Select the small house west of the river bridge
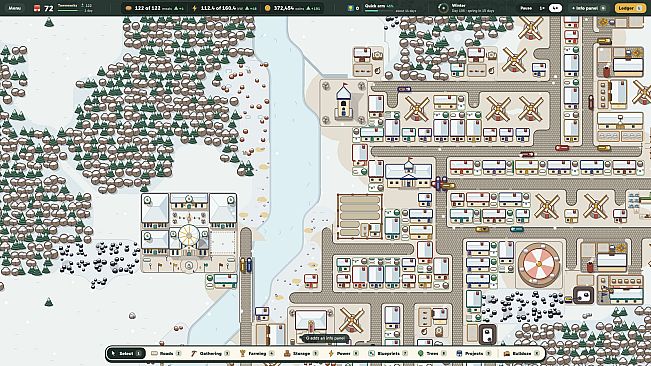The height and width of the screenshot is (366, 651). point(221,281)
